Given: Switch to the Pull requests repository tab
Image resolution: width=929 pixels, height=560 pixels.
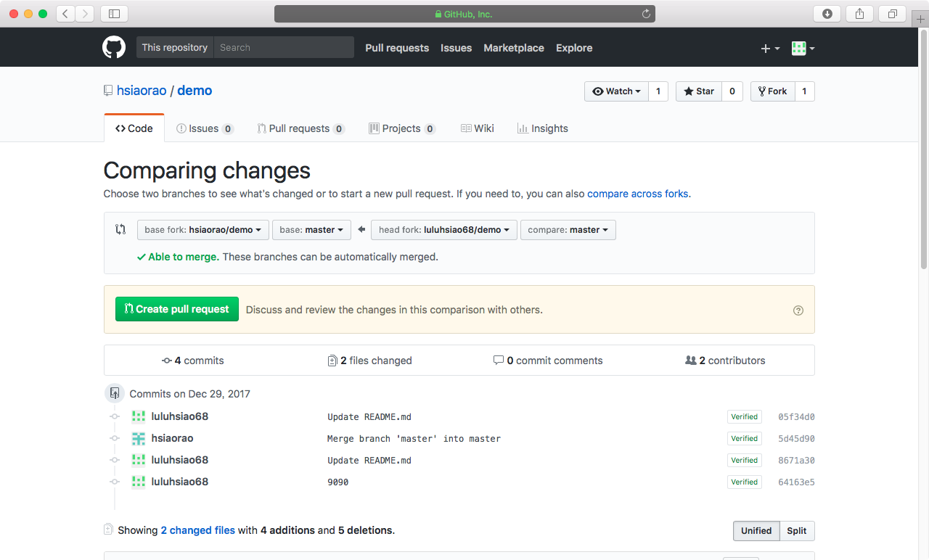Looking at the screenshot, I should pos(301,128).
